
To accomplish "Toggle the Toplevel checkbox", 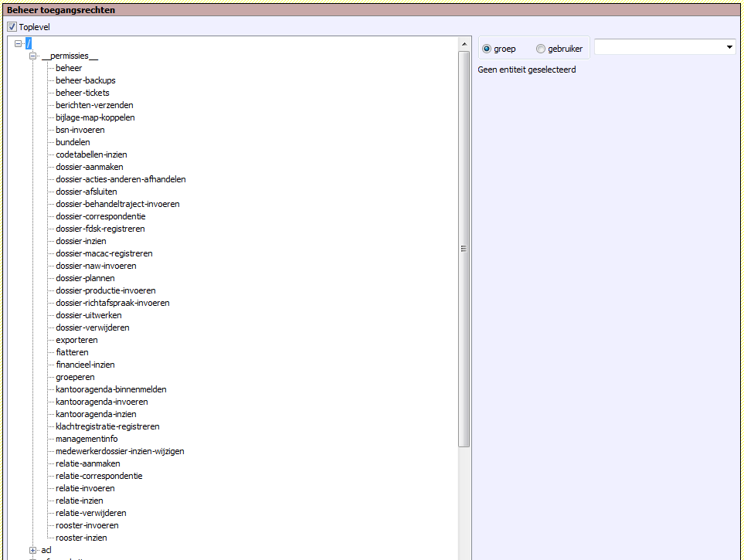I will (12, 27).
